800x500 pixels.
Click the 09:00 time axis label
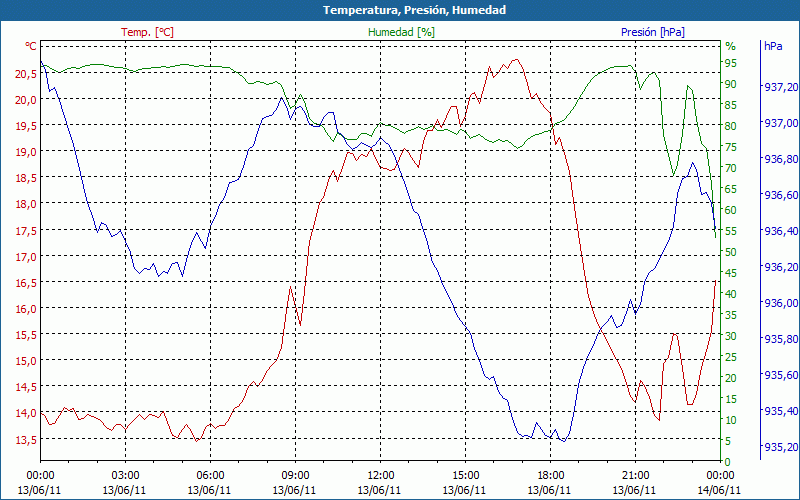[x=295, y=474]
